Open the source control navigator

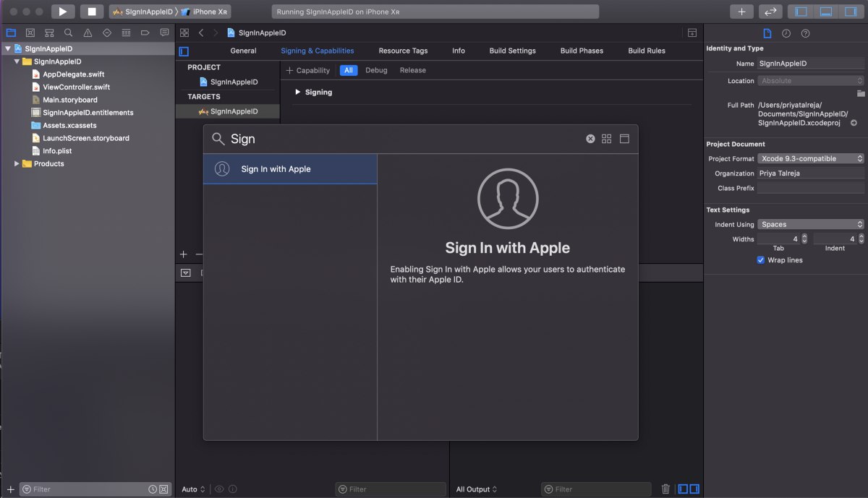(x=30, y=33)
